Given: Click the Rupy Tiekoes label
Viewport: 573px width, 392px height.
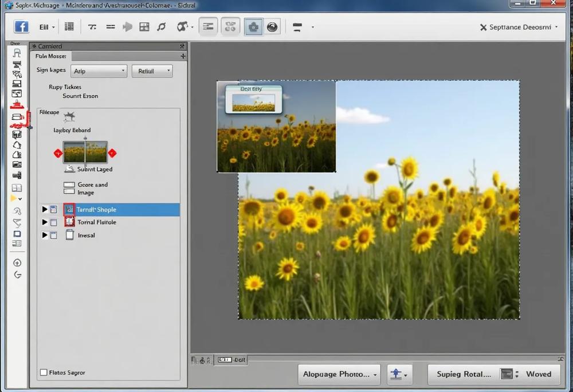Looking at the screenshot, I should pos(65,87).
